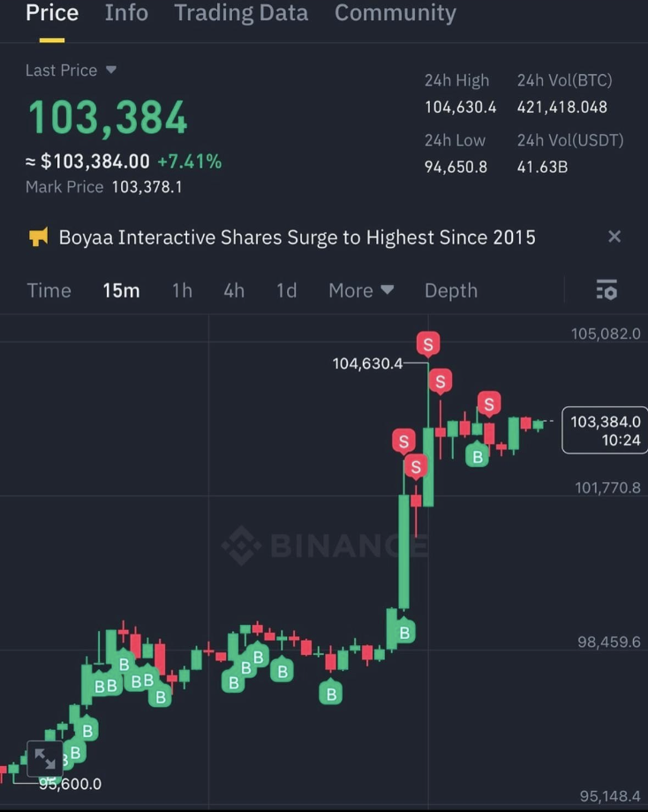
Task: Expand the More intervals dropdown
Action: [361, 290]
